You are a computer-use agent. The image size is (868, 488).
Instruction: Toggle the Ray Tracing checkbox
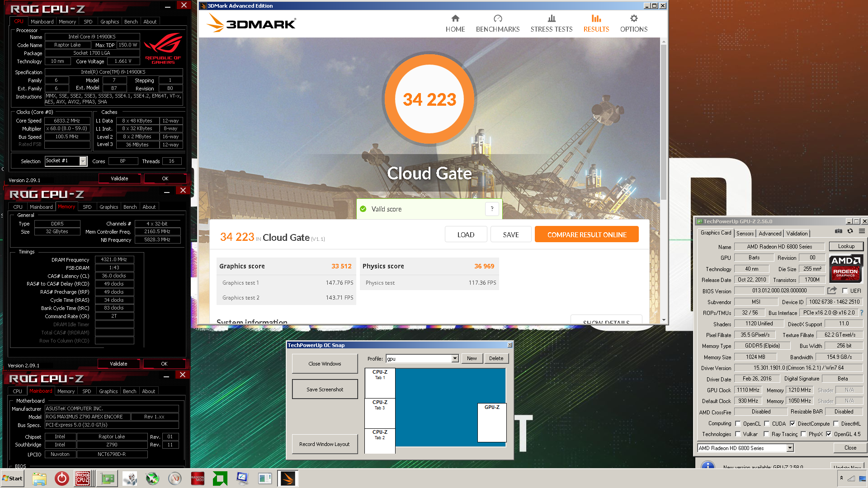(766, 434)
